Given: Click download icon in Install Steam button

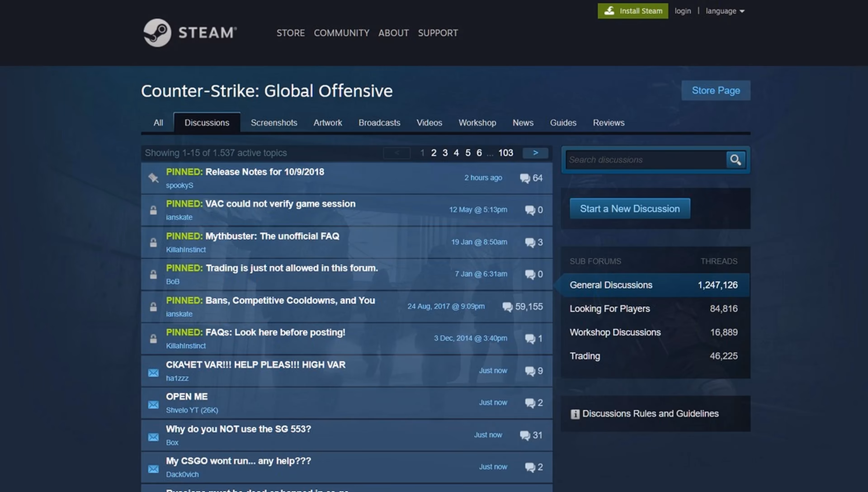Looking at the screenshot, I should tap(609, 10).
